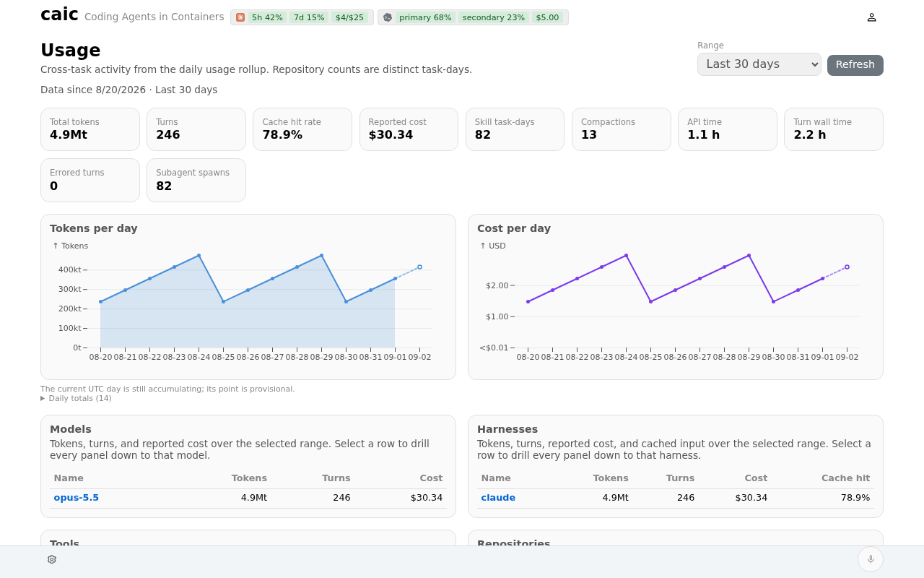The width and height of the screenshot is (924, 578).
Task: Click the Subagent spawns 82 card
Action: [196, 181]
